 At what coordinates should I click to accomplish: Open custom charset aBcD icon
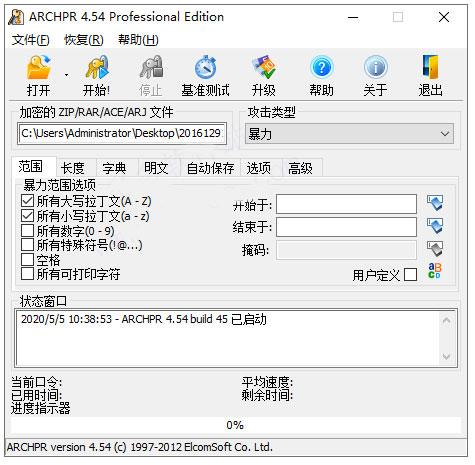click(435, 271)
